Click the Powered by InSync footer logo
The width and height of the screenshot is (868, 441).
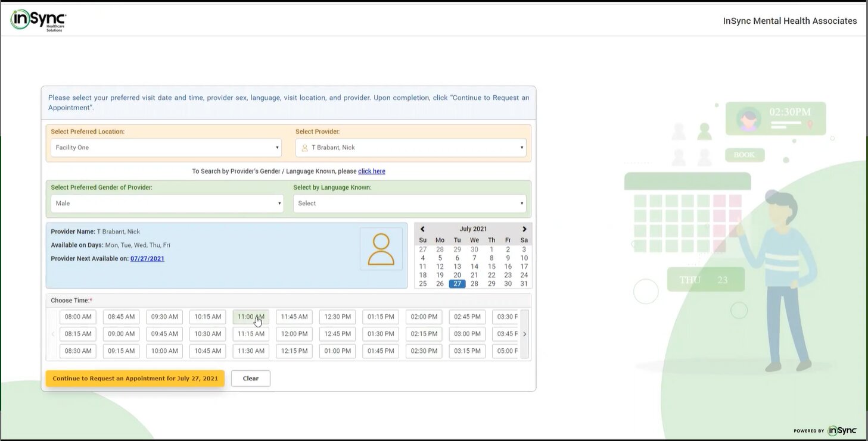click(825, 431)
